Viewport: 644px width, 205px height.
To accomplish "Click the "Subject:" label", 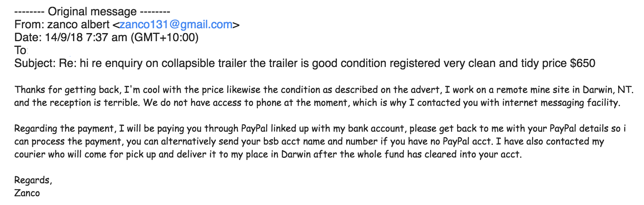I will click(x=35, y=63).
